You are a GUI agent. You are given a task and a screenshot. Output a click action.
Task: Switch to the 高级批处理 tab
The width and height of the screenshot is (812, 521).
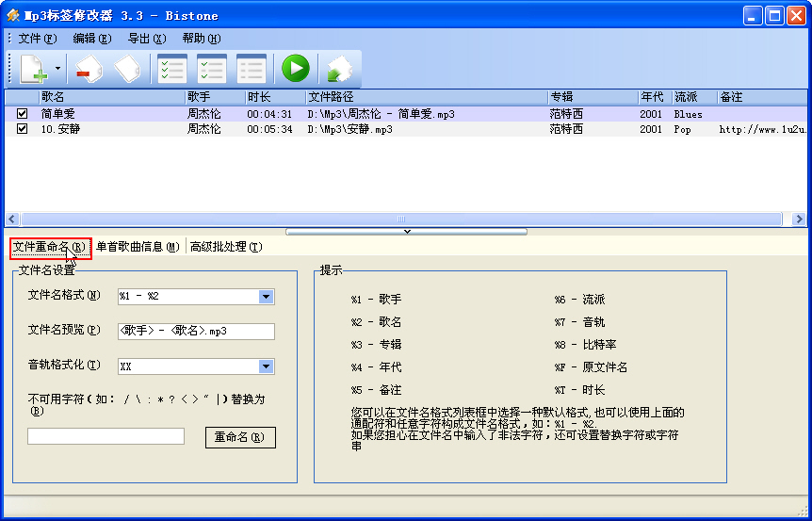pyautogui.click(x=225, y=247)
